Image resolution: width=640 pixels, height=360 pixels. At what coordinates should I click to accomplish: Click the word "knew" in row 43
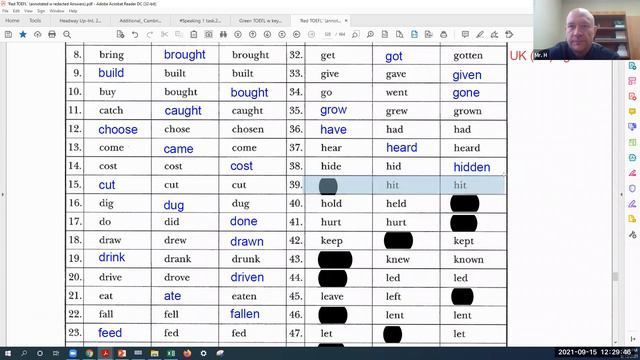pyautogui.click(x=398, y=260)
